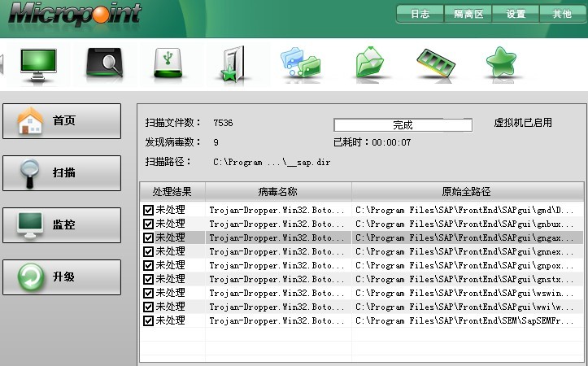
Task: Uncheck the row with path wwi\w...
Action: tap(149, 307)
